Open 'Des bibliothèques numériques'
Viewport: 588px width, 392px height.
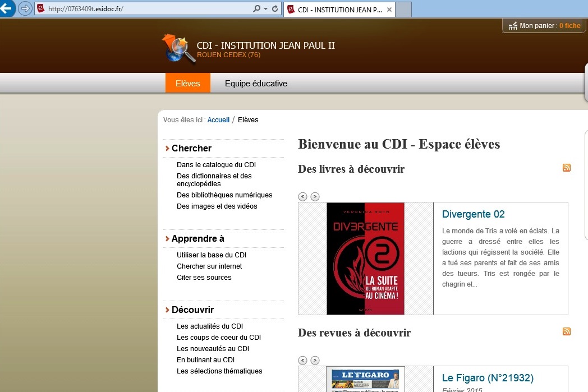pos(224,195)
